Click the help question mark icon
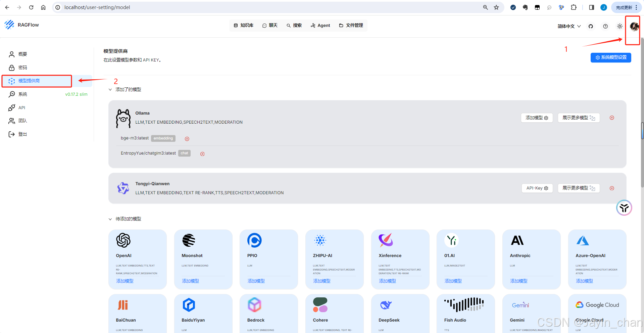The image size is (644, 333). point(605,26)
